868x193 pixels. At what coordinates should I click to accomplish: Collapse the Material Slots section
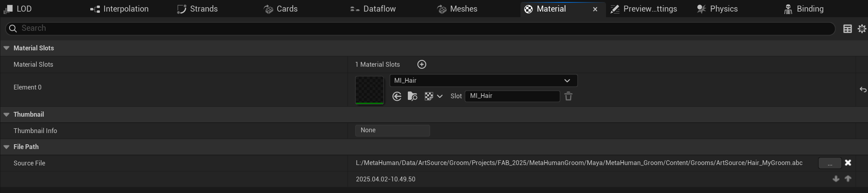(6, 48)
